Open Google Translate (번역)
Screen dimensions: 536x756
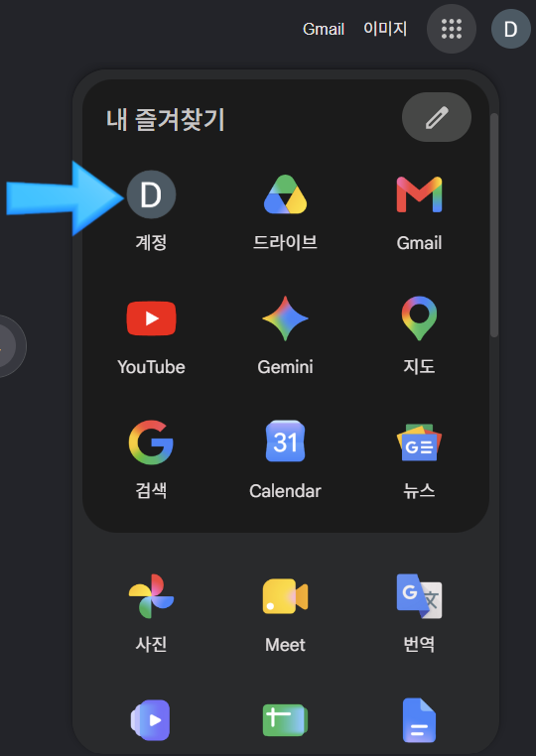pos(419,596)
